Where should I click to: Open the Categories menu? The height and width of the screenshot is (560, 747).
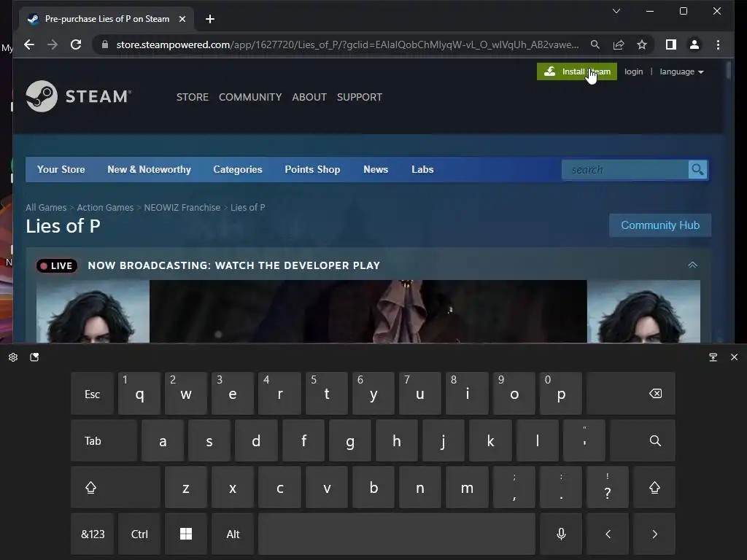238,169
